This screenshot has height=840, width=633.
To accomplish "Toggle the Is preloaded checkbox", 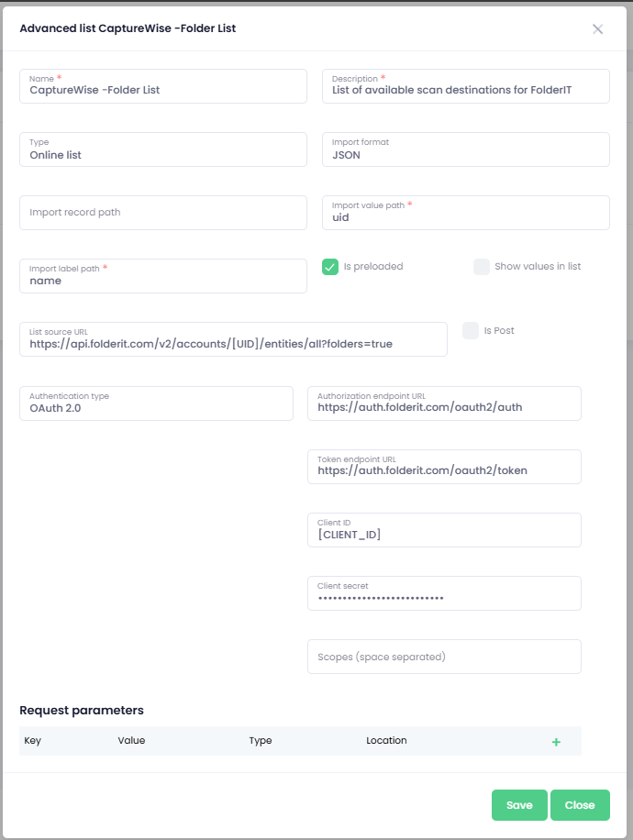I will click(331, 267).
